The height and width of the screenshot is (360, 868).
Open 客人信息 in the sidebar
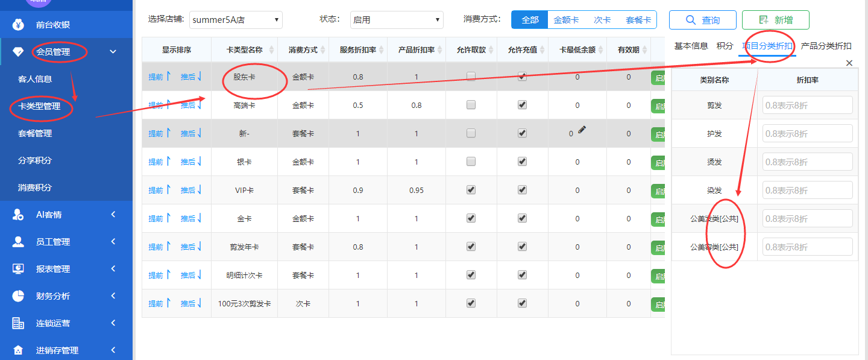click(x=35, y=79)
